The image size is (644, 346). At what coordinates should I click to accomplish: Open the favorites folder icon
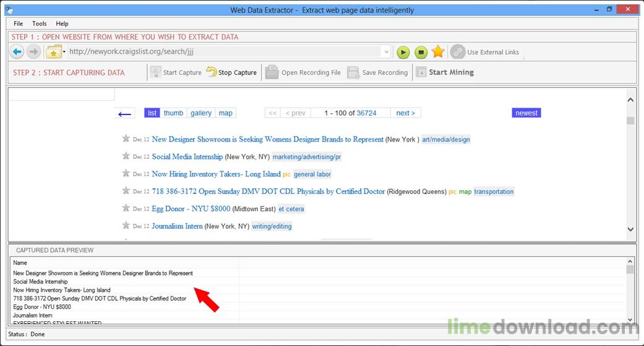(53, 52)
